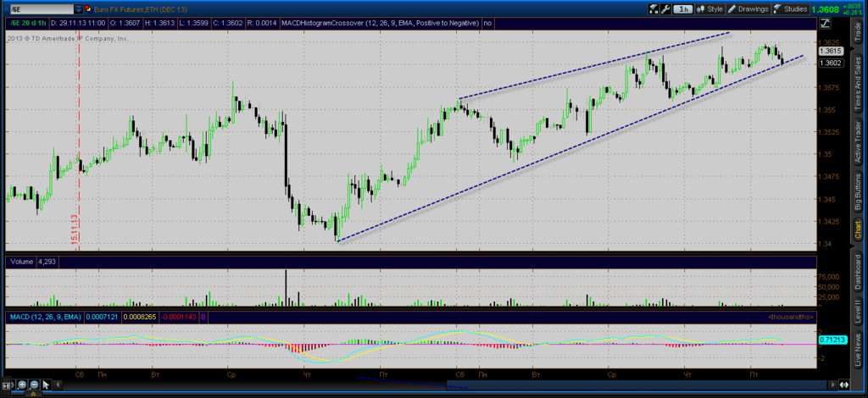Select the Chart side tab
The image size is (868, 398).
(x=858, y=230)
